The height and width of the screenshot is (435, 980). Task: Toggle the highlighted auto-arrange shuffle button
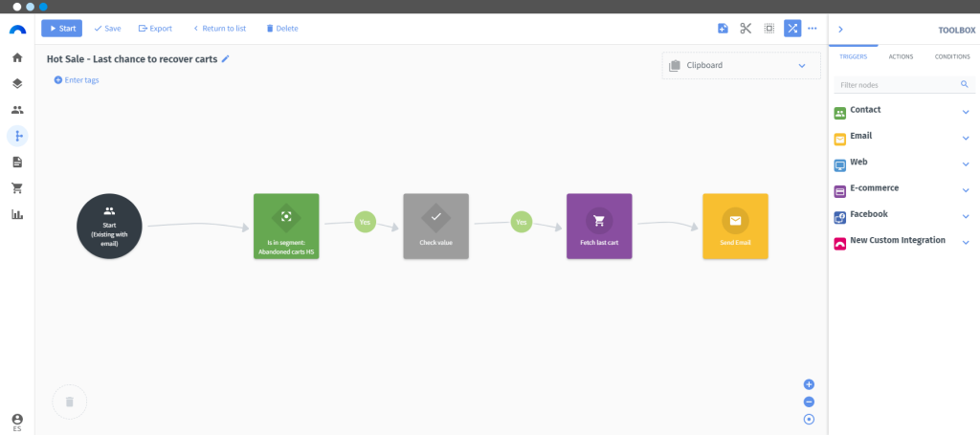[792, 28]
